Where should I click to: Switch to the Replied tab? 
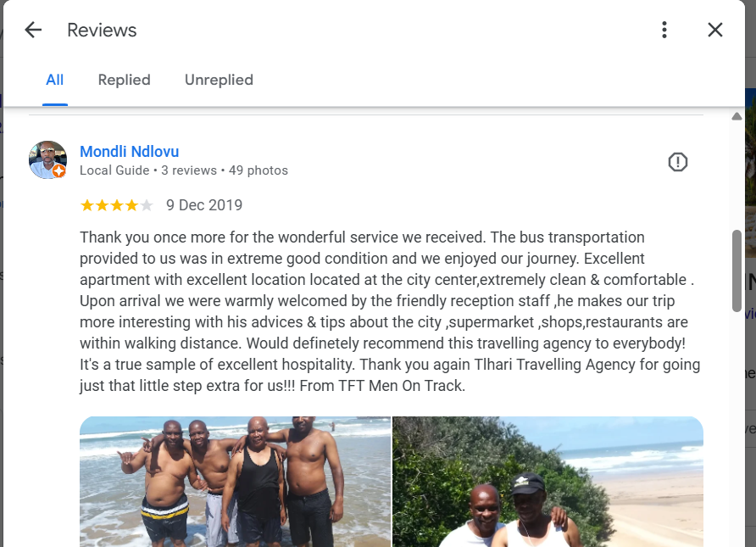pyautogui.click(x=125, y=80)
